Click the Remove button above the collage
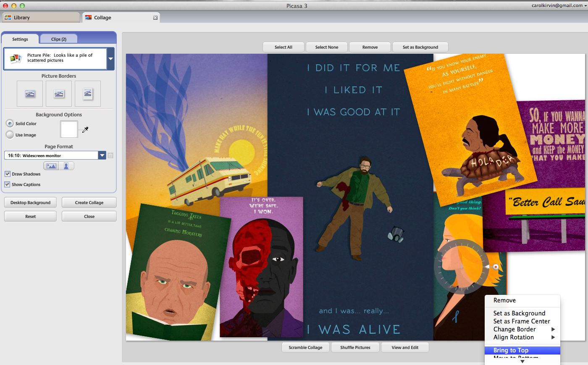This screenshot has height=365, width=588. click(x=370, y=47)
